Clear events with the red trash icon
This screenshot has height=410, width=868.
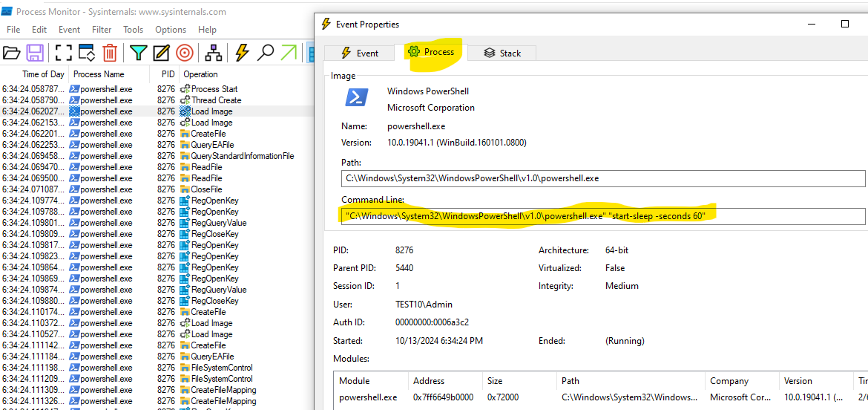pos(110,53)
